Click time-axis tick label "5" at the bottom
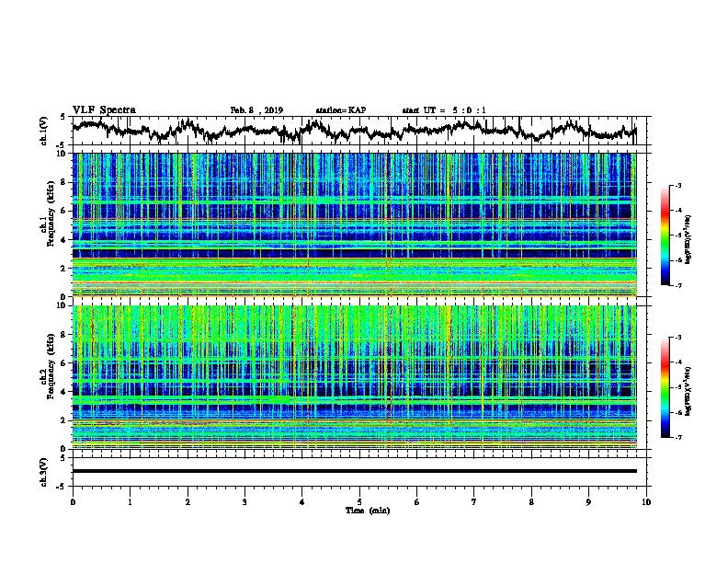 (359, 502)
